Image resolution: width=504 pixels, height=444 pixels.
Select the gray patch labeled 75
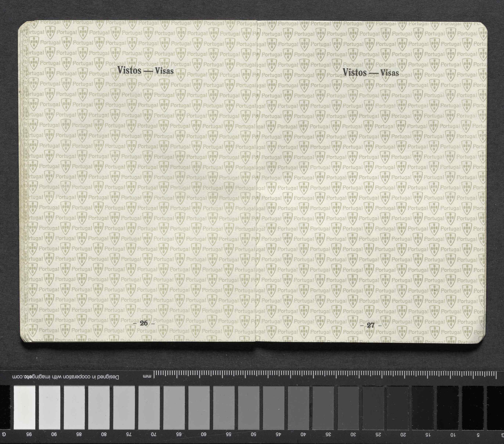[124, 408]
